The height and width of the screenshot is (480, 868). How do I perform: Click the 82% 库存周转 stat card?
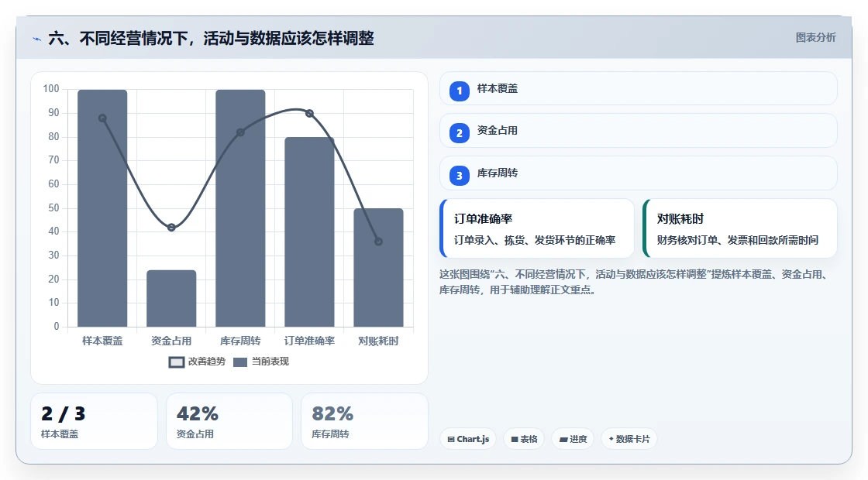point(364,421)
